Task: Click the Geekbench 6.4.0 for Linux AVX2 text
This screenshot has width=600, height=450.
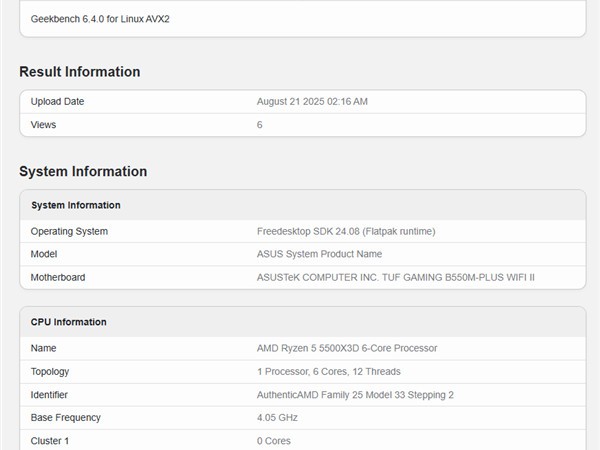Action: [x=100, y=19]
